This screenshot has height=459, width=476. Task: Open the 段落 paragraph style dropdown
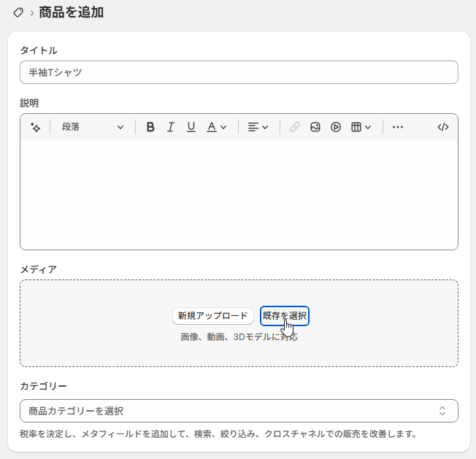93,127
